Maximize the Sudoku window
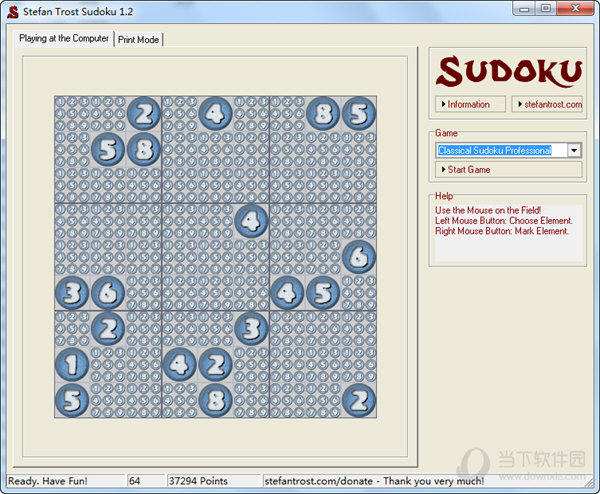600x494 pixels. pyautogui.click(x=546, y=8)
